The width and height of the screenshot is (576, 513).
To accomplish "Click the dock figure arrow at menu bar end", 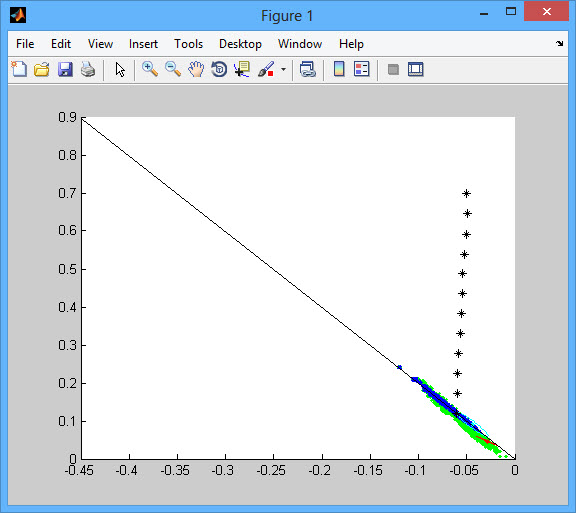I will pyautogui.click(x=559, y=43).
